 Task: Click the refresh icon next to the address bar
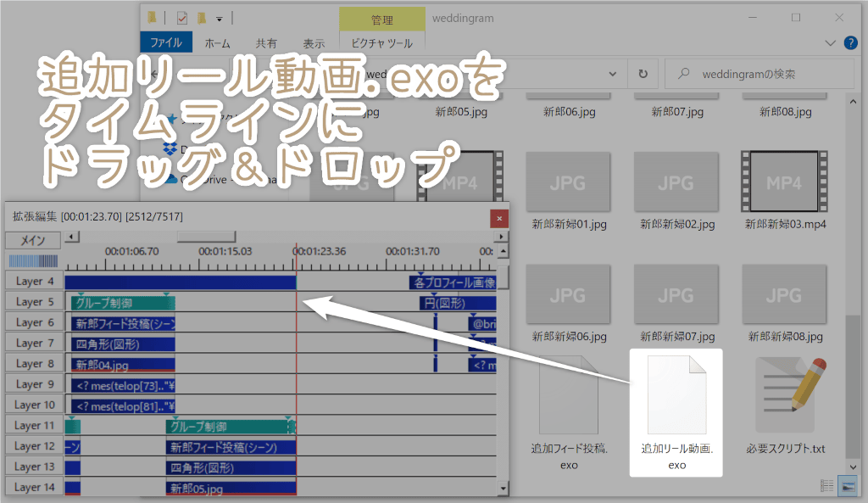(643, 73)
